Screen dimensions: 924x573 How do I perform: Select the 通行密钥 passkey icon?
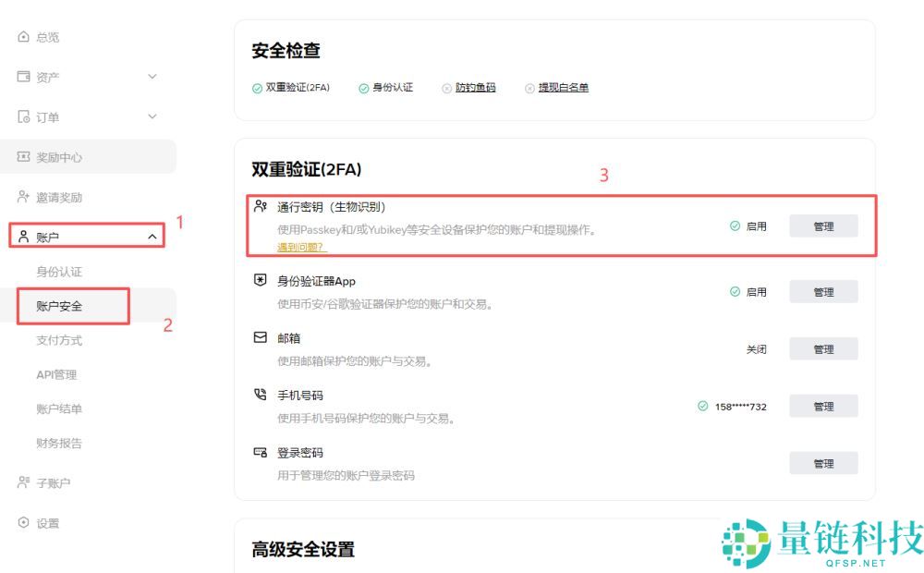260,205
